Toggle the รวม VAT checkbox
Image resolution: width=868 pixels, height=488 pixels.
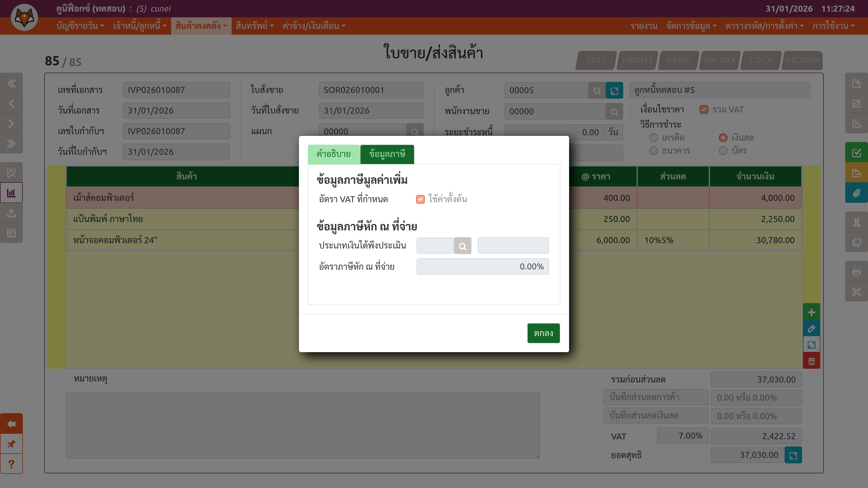704,110
